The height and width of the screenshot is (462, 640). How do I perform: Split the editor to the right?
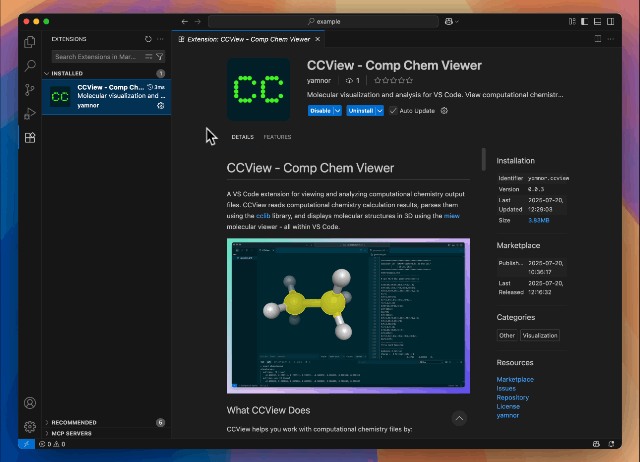pos(598,39)
